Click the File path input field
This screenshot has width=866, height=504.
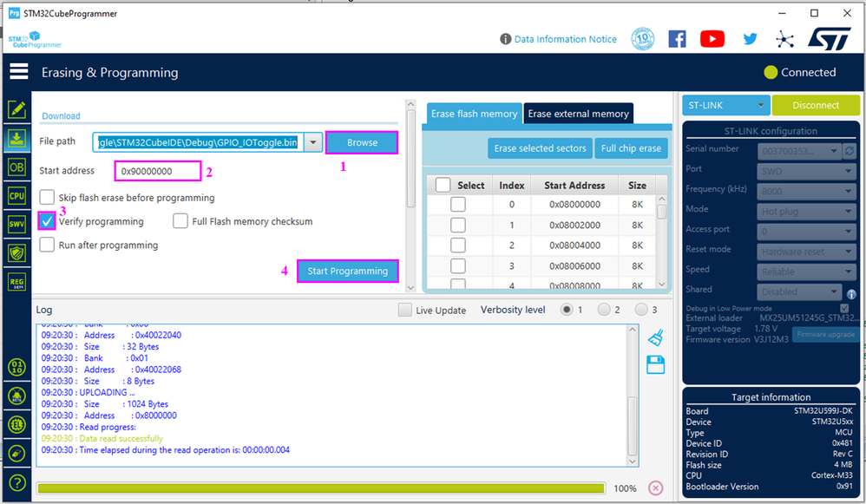[198, 142]
